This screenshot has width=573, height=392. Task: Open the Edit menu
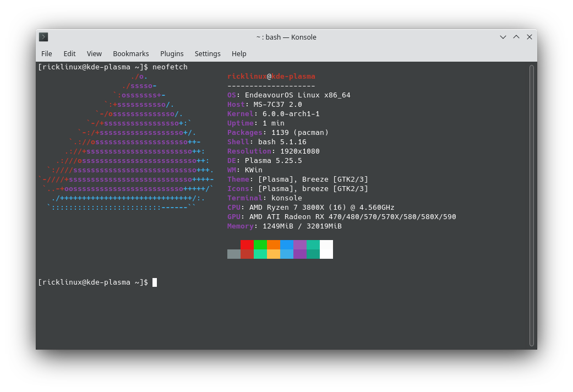click(69, 53)
